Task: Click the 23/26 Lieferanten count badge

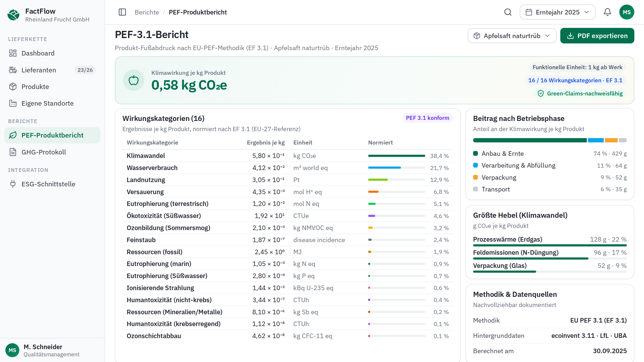Action: (85, 70)
